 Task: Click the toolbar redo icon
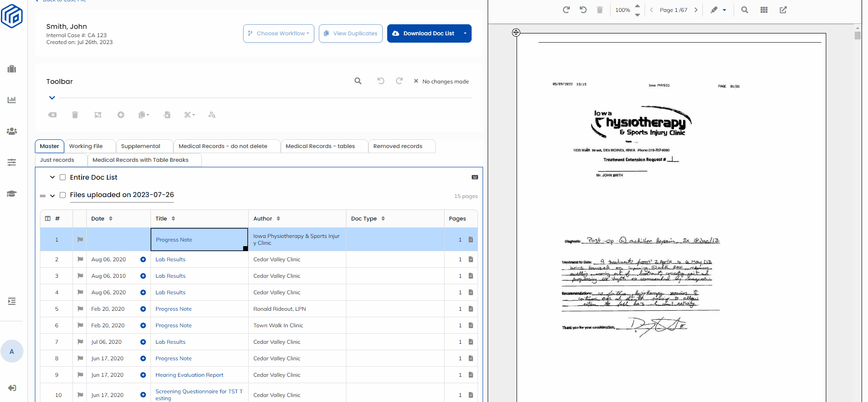(x=399, y=81)
